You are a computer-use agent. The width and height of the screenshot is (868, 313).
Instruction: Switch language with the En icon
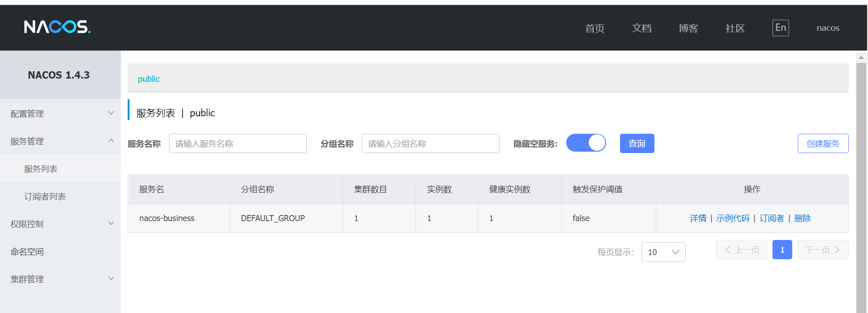coord(780,28)
